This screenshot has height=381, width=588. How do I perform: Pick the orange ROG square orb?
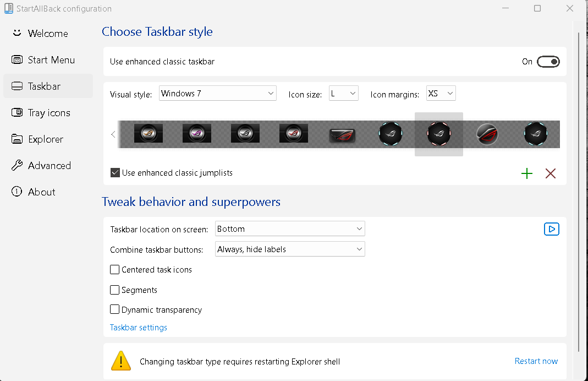coord(149,133)
